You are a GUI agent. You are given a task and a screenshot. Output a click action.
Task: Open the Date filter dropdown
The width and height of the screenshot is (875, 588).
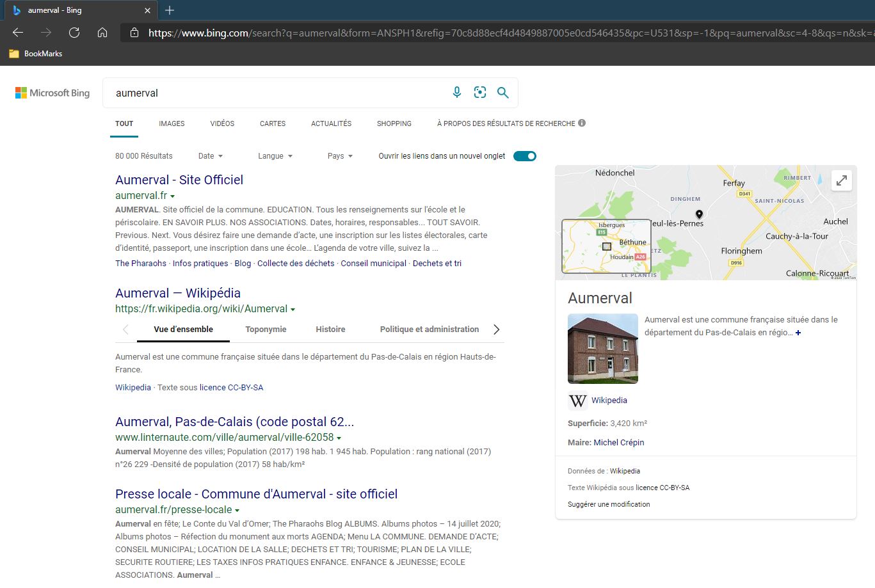pos(211,156)
